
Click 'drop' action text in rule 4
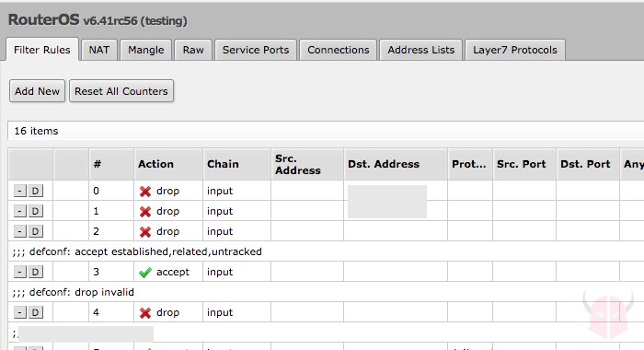coord(167,312)
